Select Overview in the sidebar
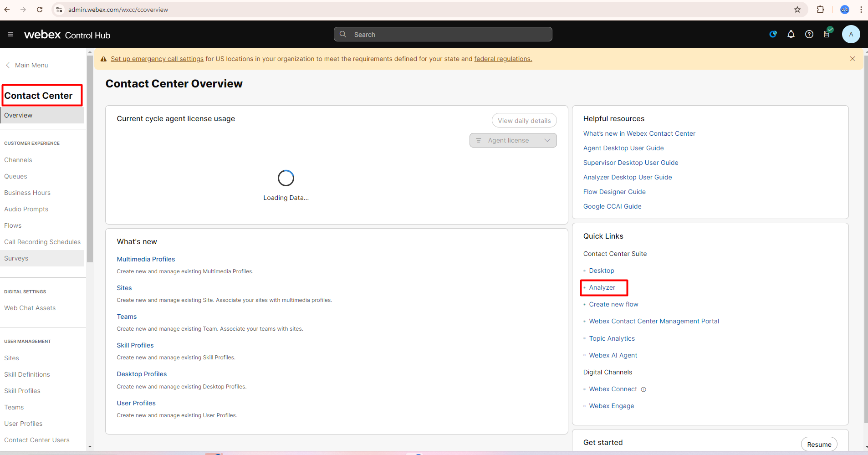The image size is (868, 455). 42,115
